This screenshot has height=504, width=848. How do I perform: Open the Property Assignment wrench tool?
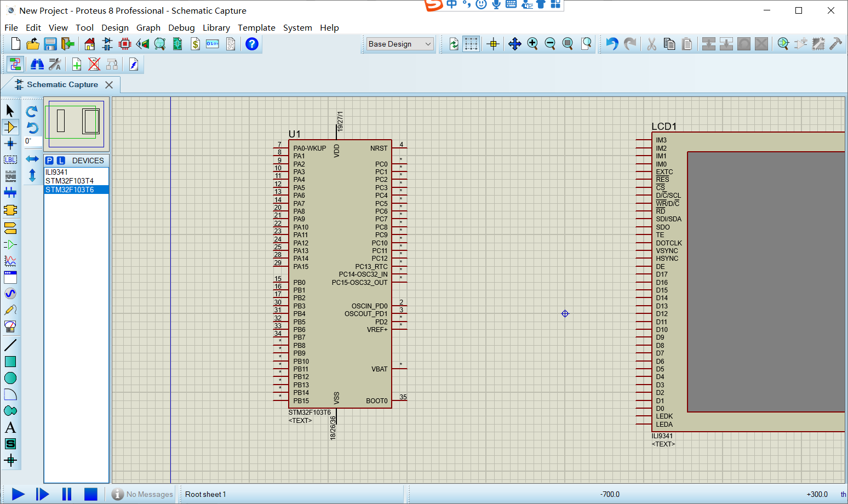[55, 65]
